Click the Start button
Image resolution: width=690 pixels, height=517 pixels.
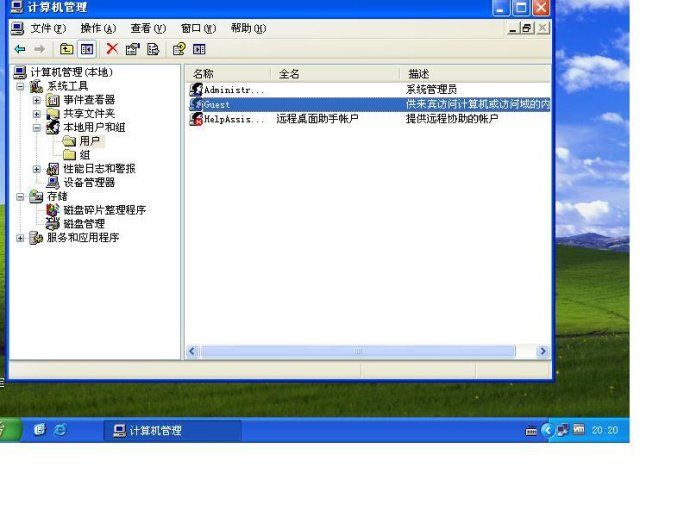coord(10,430)
